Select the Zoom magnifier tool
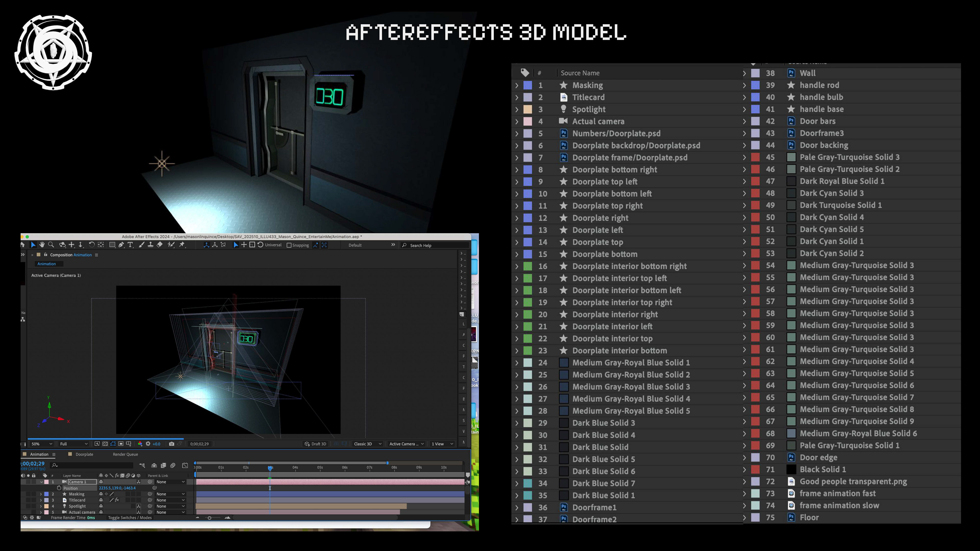Screen dimensions: 980x551 [51, 245]
